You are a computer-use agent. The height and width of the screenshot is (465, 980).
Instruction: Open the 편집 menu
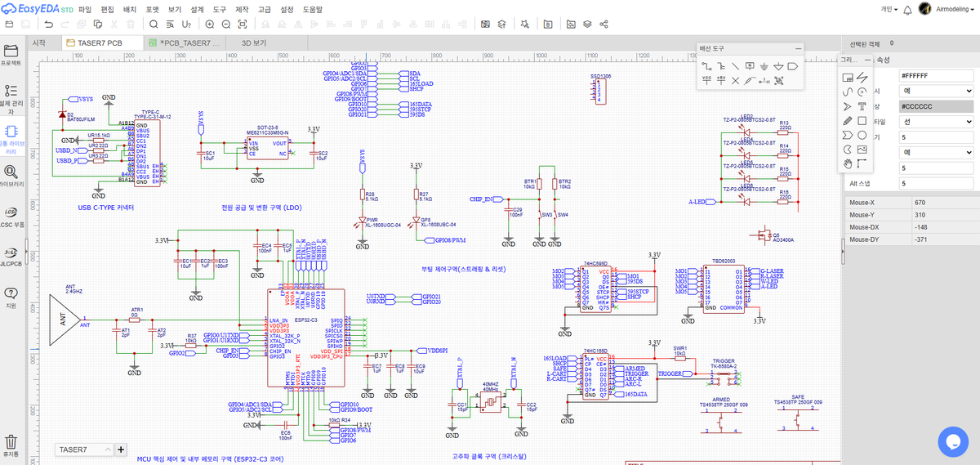pos(107,8)
